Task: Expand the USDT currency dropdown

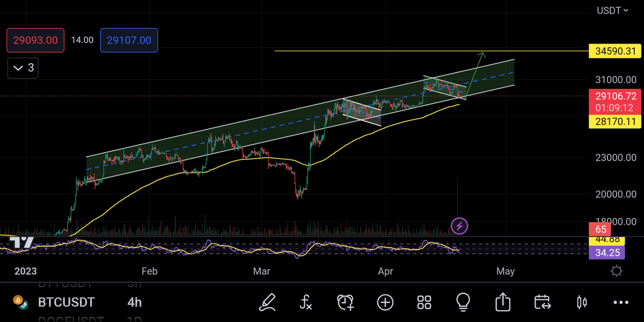Action: pos(613,10)
